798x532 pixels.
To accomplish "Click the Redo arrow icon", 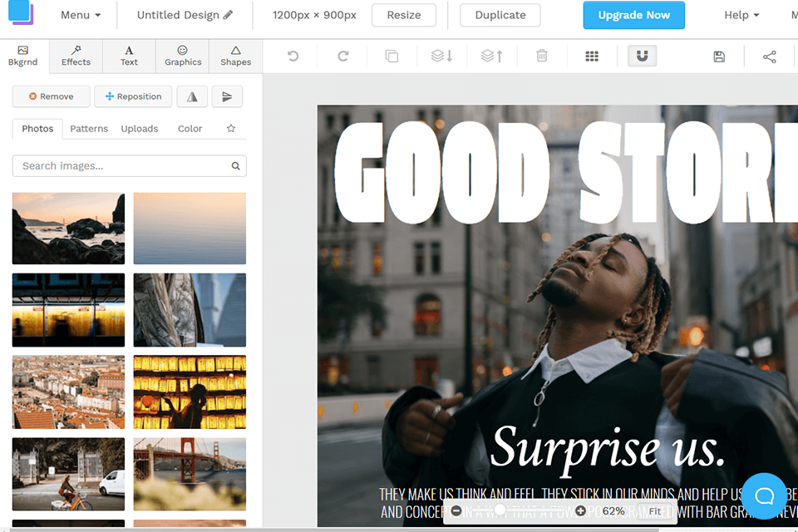I will tap(343, 56).
